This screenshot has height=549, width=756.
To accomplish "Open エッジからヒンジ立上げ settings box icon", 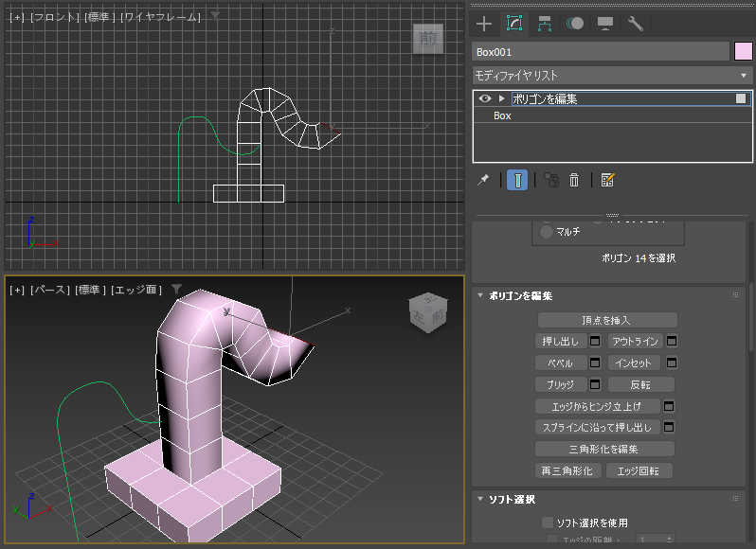I will pos(669,406).
